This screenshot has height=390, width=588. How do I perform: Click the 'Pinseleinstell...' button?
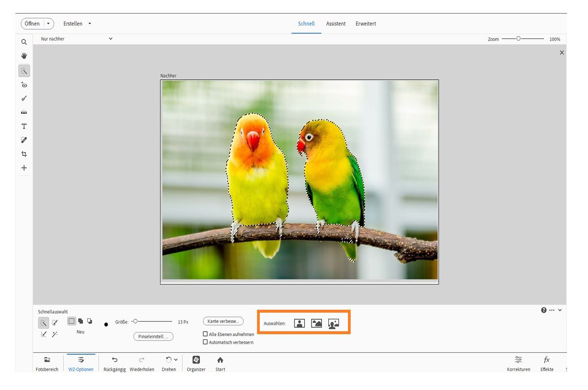click(x=153, y=337)
